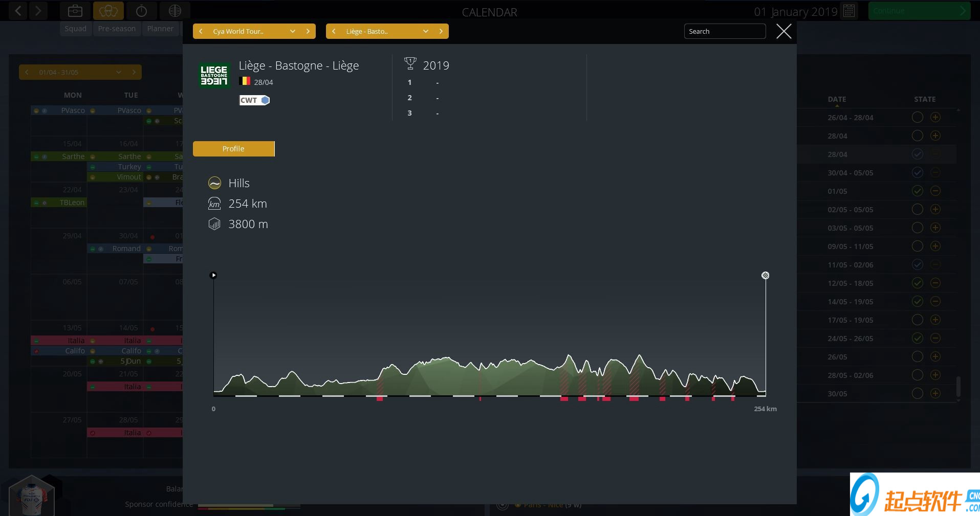The height and width of the screenshot is (516, 980).
Task: Select the Profile tab
Action: point(233,149)
